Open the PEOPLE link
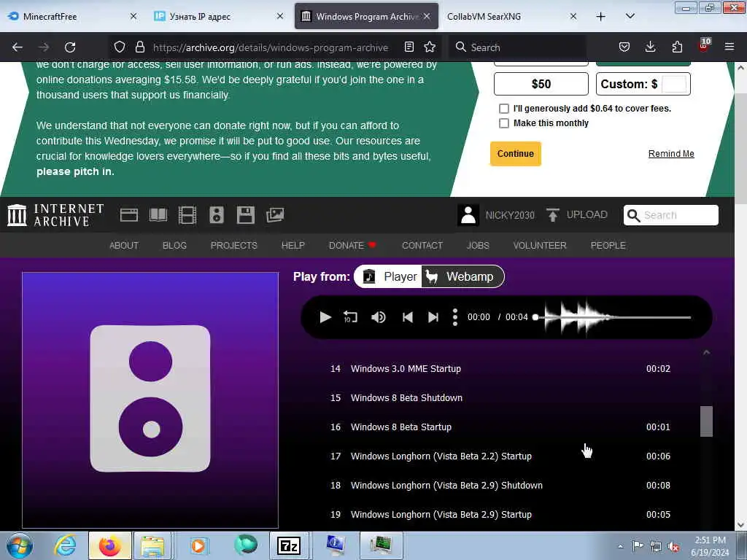 click(608, 245)
